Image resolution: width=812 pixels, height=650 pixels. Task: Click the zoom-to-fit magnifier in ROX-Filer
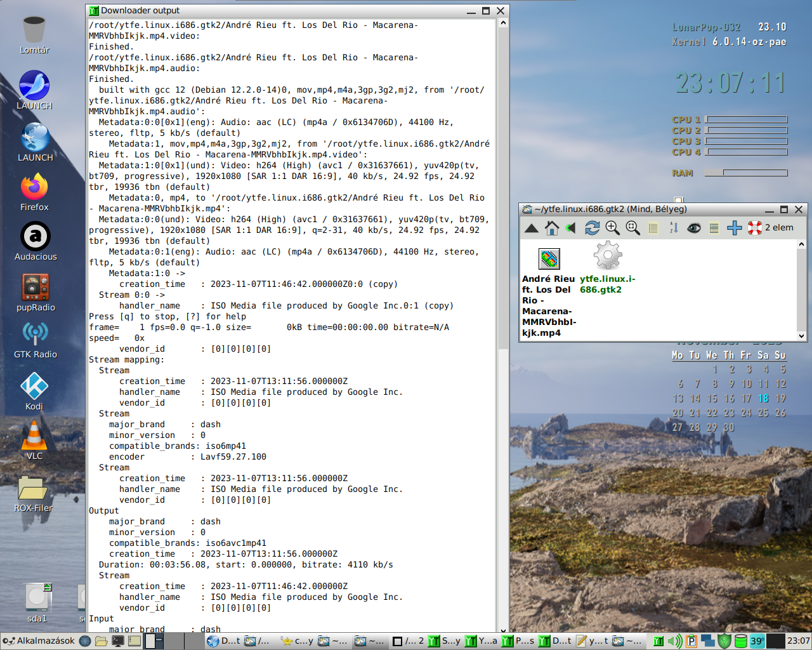coord(632,228)
